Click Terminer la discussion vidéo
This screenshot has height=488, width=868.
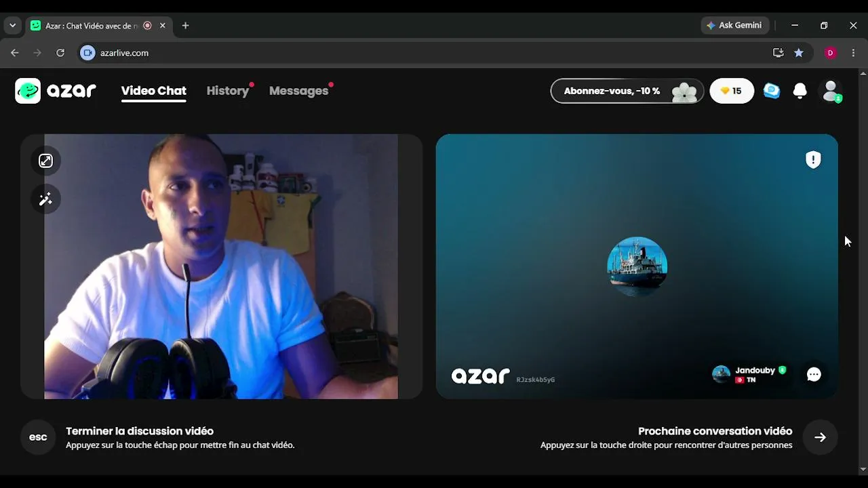pyautogui.click(x=140, y=431)
